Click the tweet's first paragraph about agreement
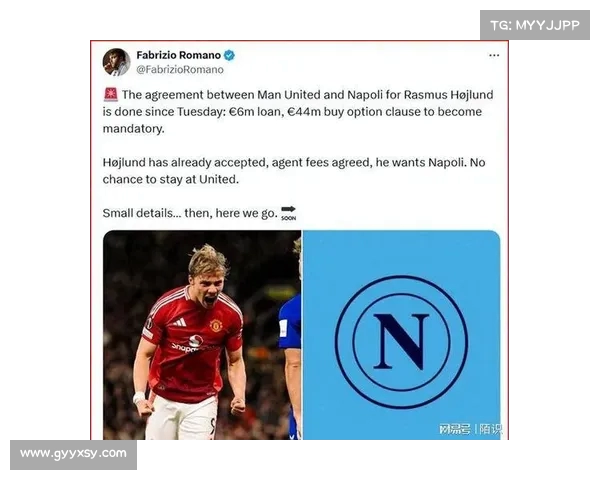The image size is (600, 480). tap(298, 111)
